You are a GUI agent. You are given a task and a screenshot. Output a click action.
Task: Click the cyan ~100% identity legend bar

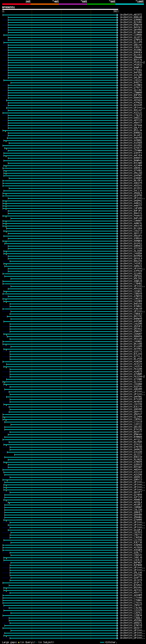[x=130, y=4]
